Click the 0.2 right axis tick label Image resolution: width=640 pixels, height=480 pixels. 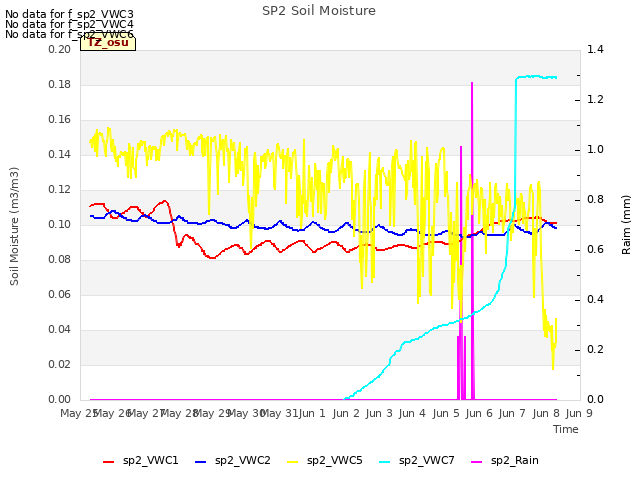pos(595,349)
